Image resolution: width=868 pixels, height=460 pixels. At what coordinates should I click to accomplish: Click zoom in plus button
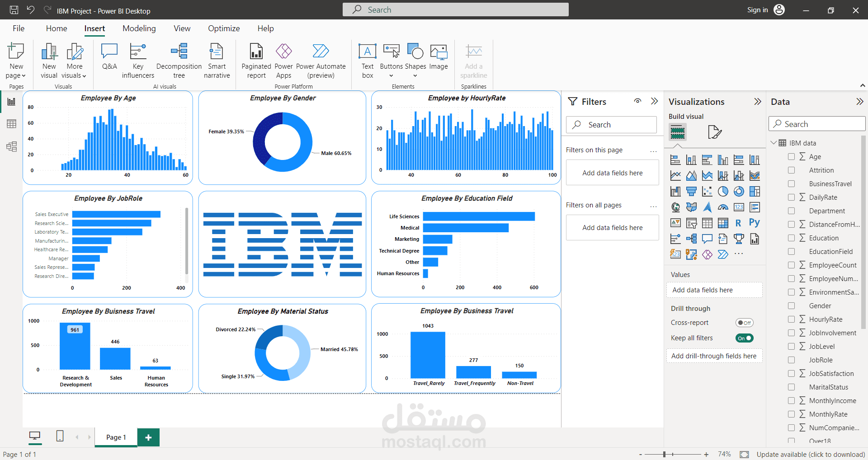706,454
